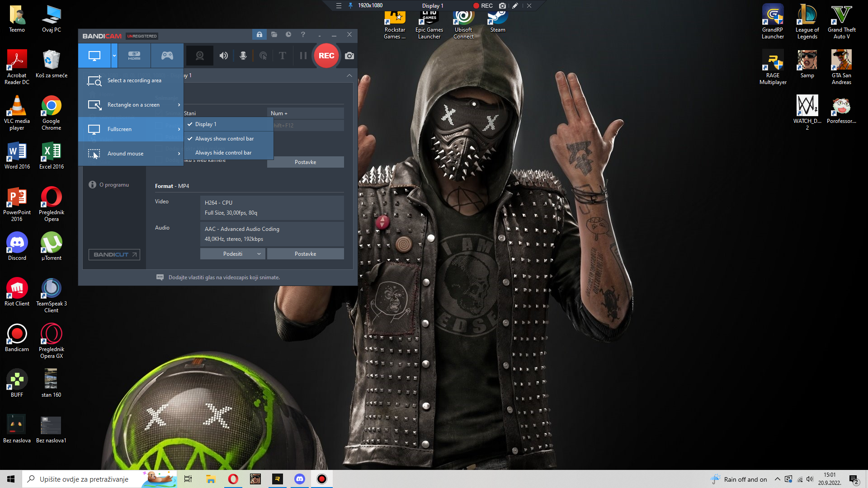Open uTorrent desktop icon

click(51, 246)
